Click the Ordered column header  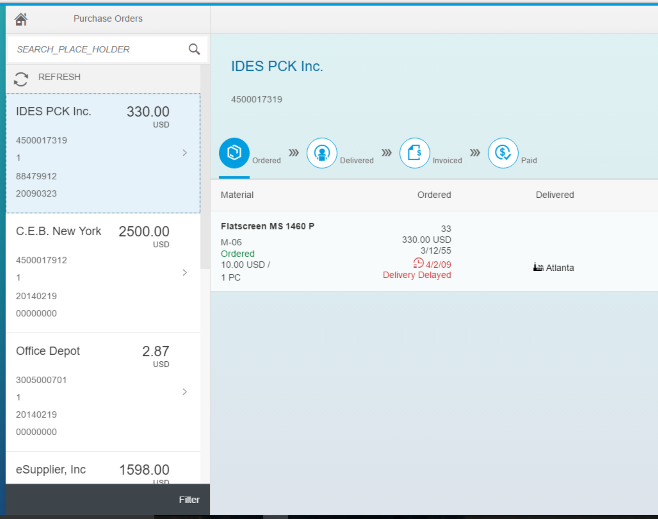pos(434,195)
